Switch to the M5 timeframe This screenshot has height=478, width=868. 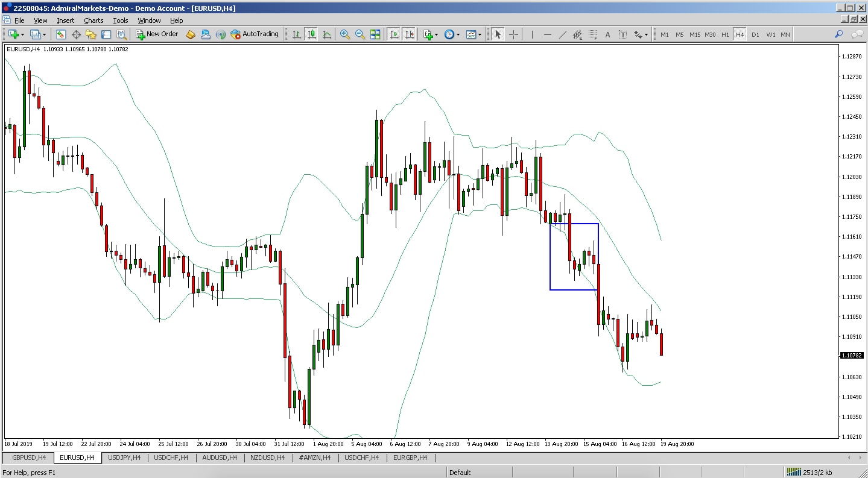click(680, 34)
